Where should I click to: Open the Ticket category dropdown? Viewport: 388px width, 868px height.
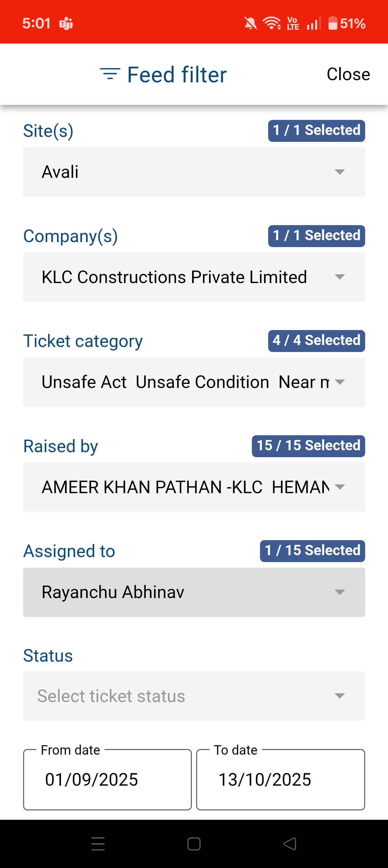click(x=194, y=382)
